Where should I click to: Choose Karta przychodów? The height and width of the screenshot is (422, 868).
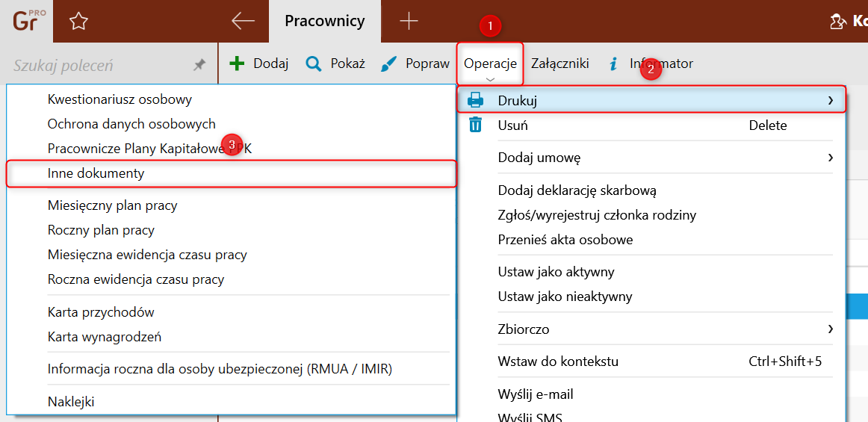coord(231,311)
